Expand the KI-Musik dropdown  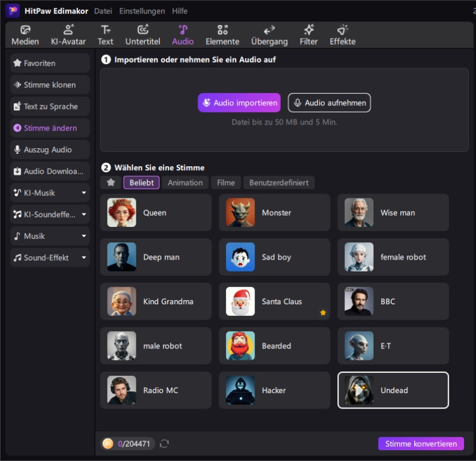point(84,192)
